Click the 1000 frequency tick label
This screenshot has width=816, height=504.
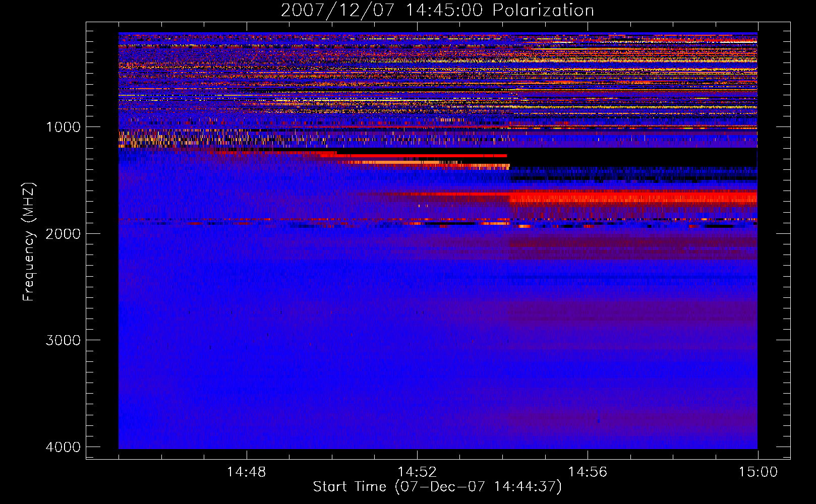[x=63, y=127]
